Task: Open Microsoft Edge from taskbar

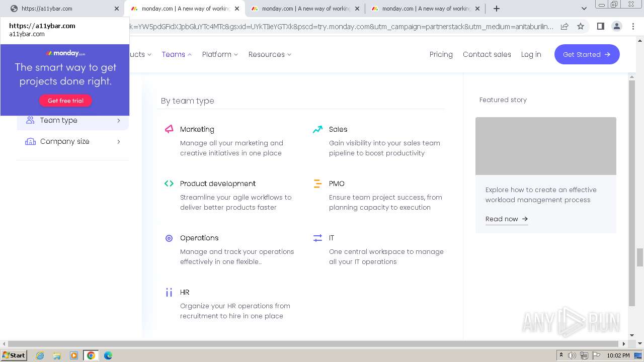Action: tap(108, 355)
